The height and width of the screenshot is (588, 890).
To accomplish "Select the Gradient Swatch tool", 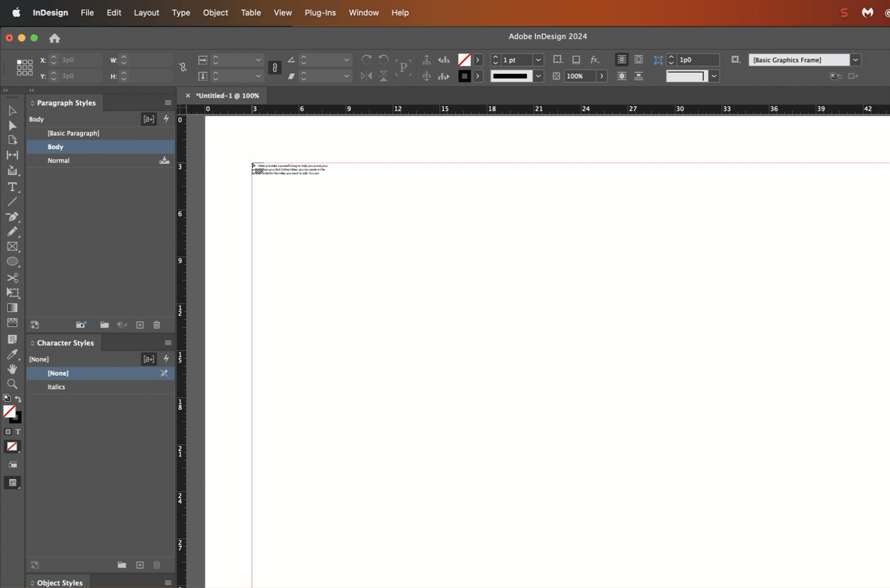I will point(12,307).
